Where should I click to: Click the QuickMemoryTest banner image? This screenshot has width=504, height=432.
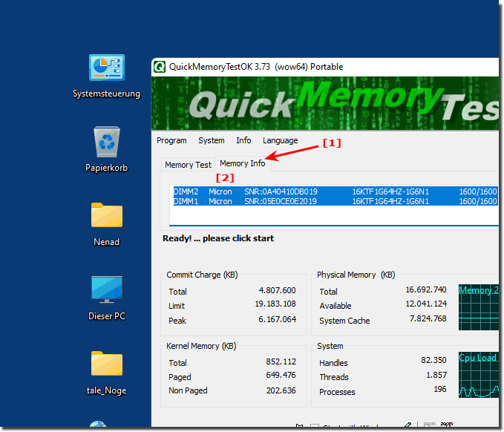coord(324,103)
